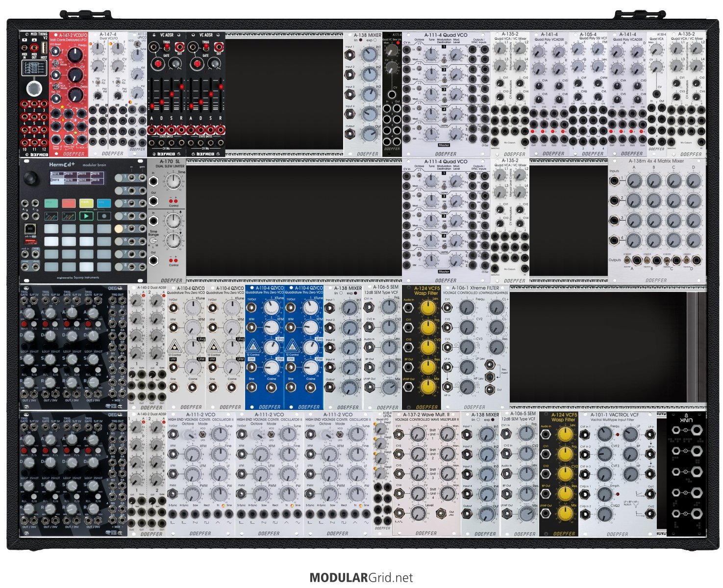The width and height of the screenshot is (723, 588).
Task: Click the In jack on A-137-2 Wave Mult. II
Action: coord(399,513)
